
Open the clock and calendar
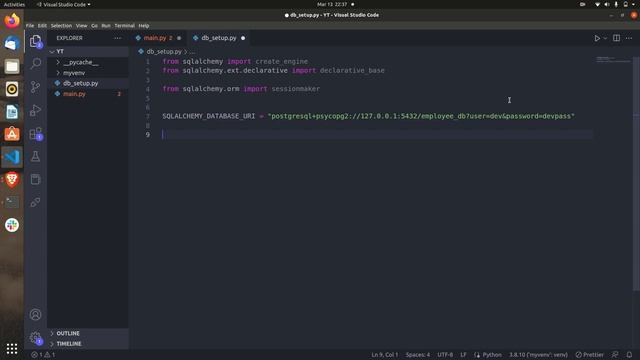335,4
